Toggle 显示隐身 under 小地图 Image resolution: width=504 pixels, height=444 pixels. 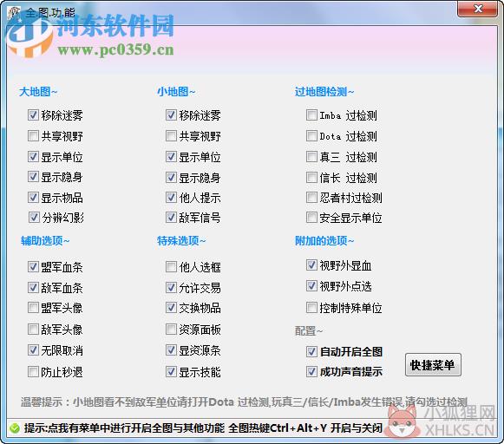(x=171, y=178)
